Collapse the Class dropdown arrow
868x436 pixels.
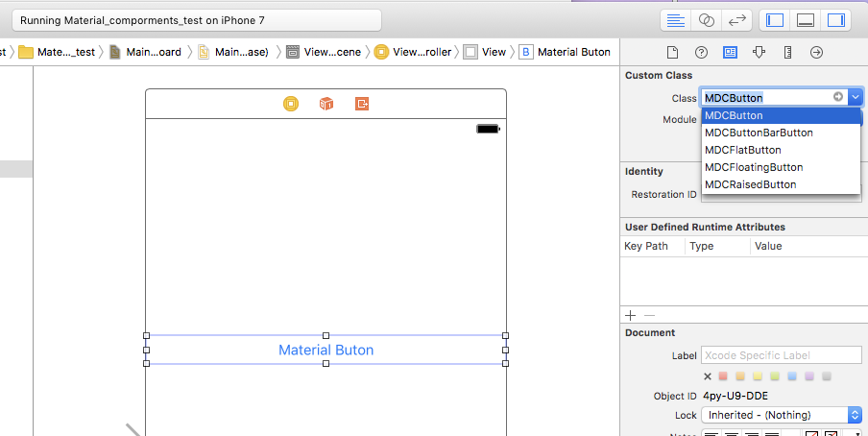coord(856,98)
